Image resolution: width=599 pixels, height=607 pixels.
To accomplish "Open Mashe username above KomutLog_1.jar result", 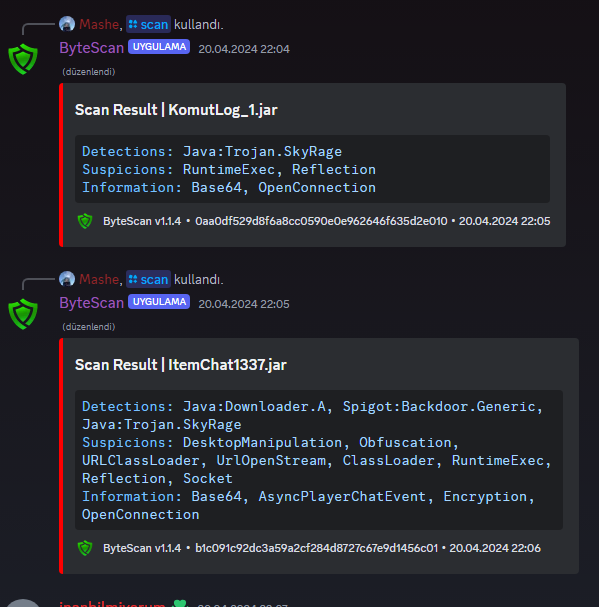I will click(x=99, y=24).
